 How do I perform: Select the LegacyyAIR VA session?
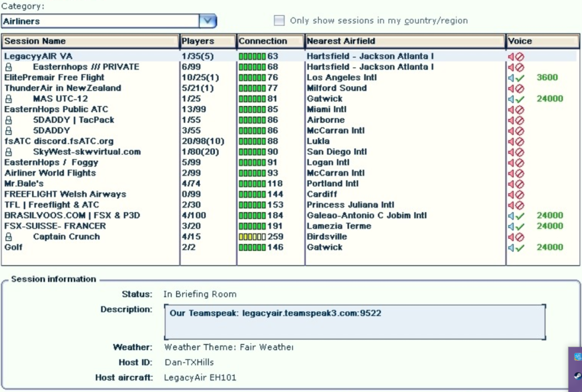(289, 56)
